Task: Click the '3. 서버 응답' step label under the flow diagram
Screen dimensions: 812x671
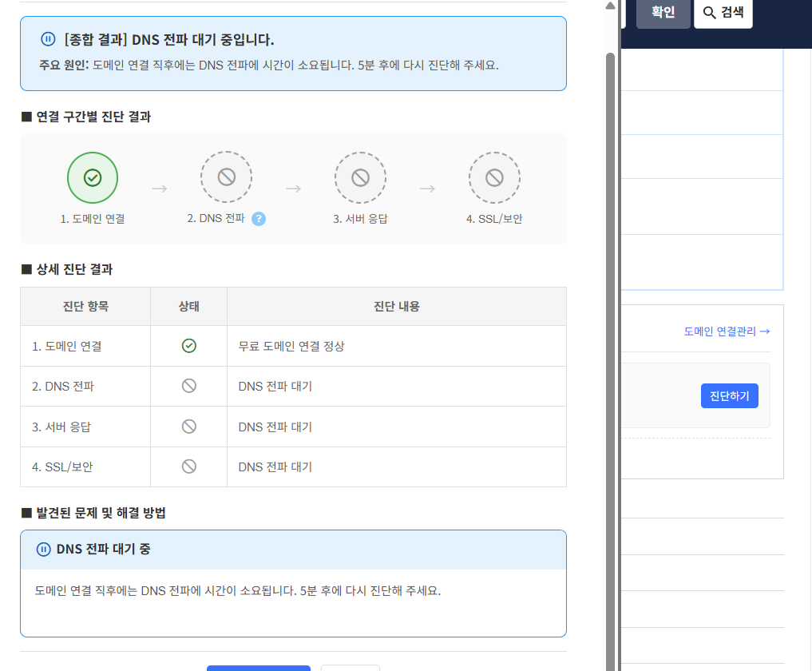Action: [360, 219]
